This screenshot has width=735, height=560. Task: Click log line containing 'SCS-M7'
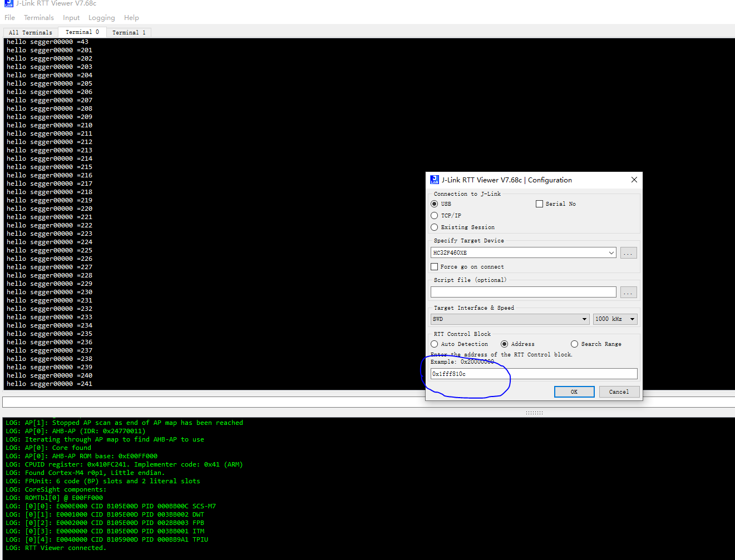pos(111,506)
